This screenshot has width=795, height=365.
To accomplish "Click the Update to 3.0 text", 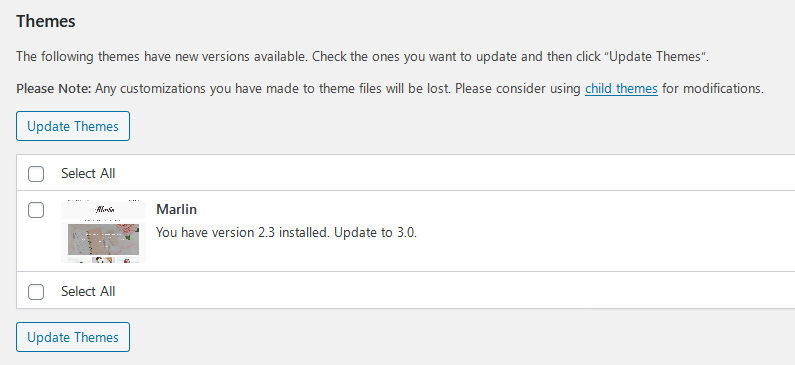I will tap(376, 233).
